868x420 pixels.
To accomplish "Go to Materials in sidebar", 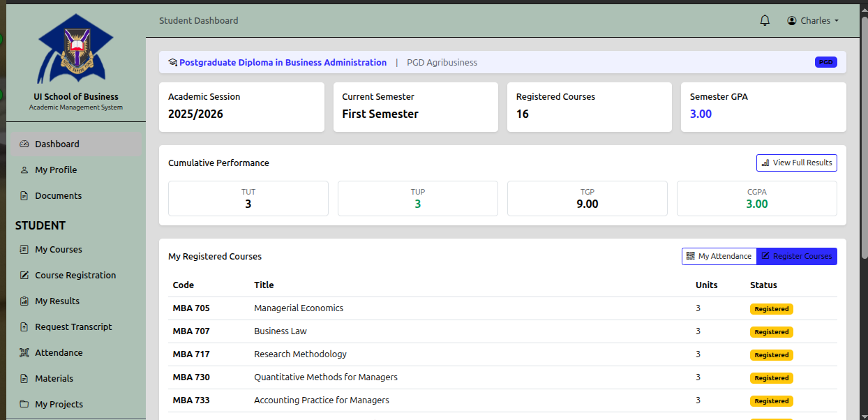I will coord(54,379).
